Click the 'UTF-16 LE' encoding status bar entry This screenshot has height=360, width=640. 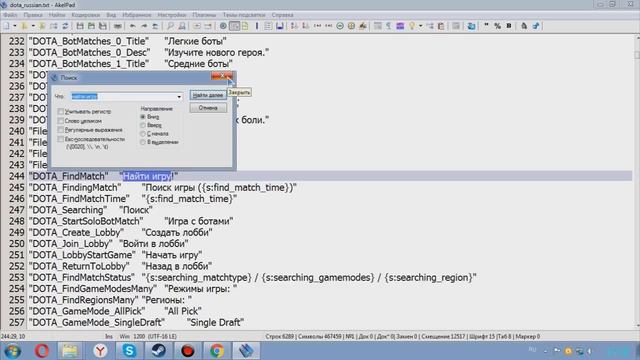[x=162, y=337]
